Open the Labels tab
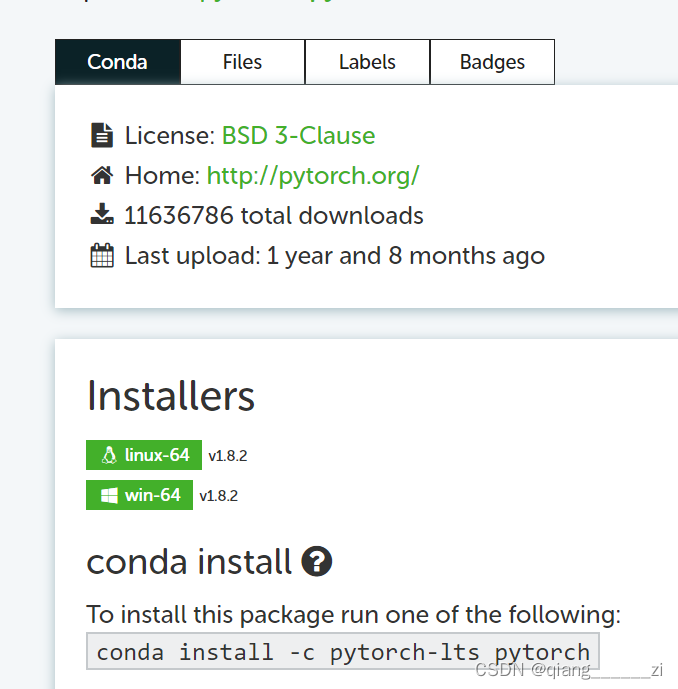 [x=367, y=62]
